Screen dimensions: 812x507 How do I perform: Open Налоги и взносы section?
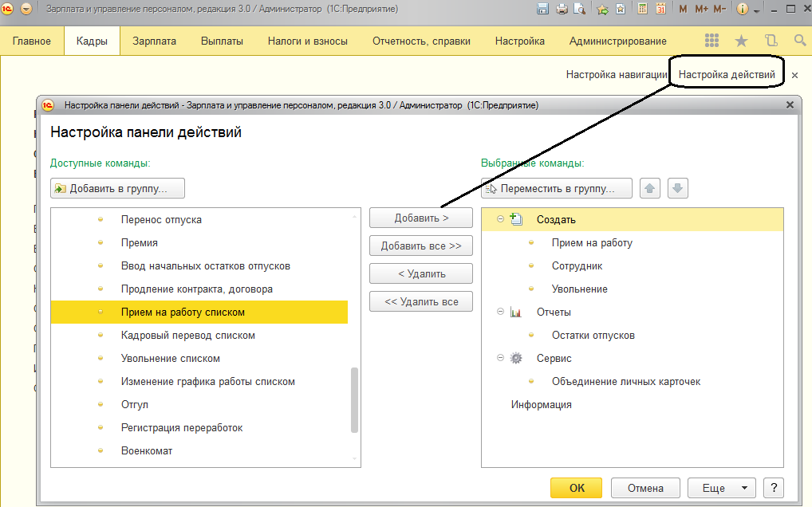[x=308, y=41]
